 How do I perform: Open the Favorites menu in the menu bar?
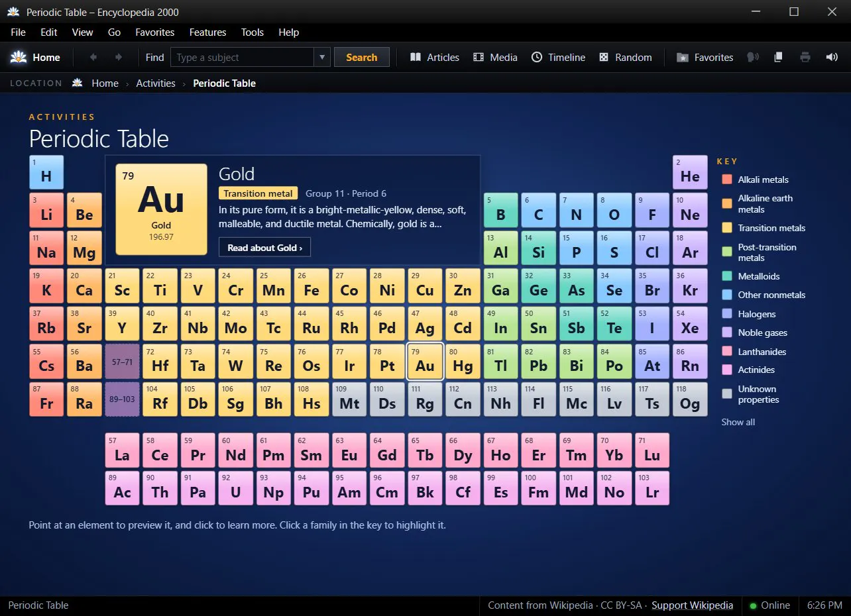(x=155, y=32)
